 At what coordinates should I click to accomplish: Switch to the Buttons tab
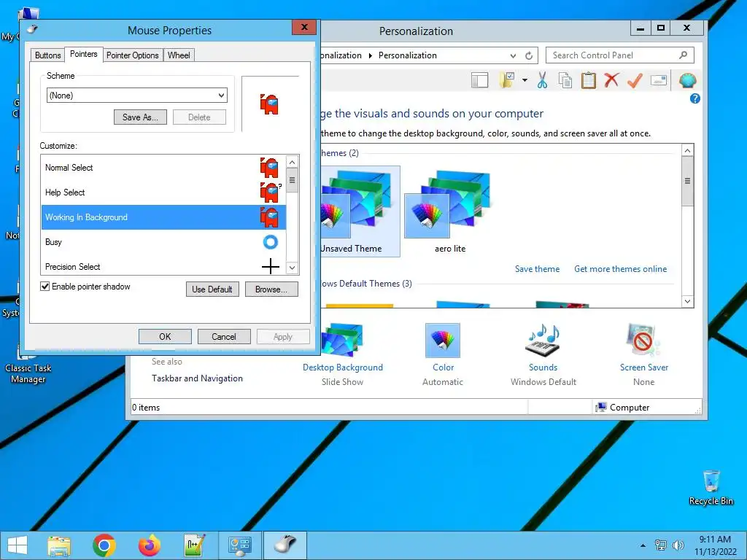click(47, 55)
